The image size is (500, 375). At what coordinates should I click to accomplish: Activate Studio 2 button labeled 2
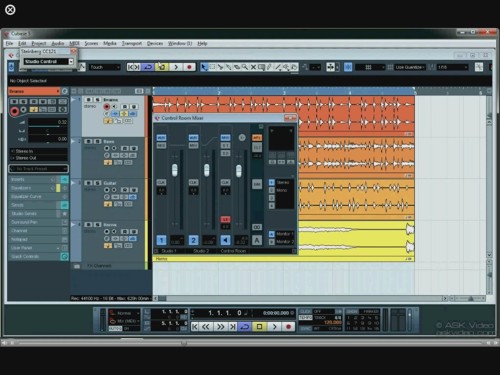point(193,240)
